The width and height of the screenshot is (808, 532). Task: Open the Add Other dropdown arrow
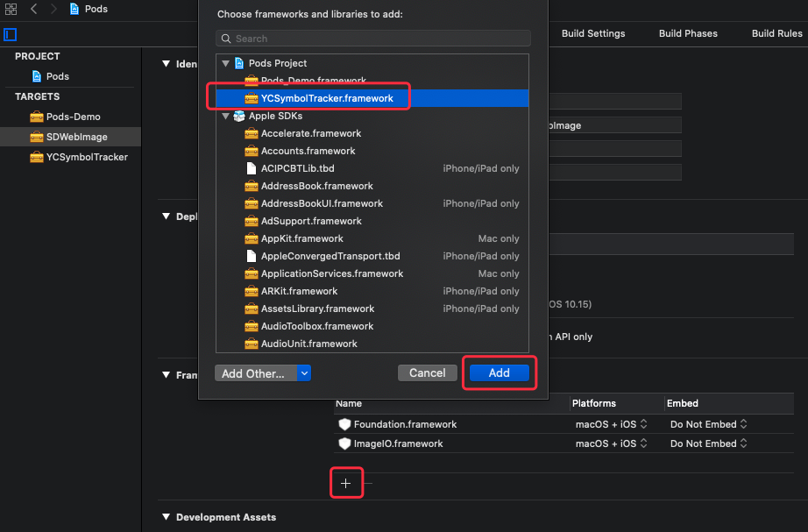click(304, 373)
